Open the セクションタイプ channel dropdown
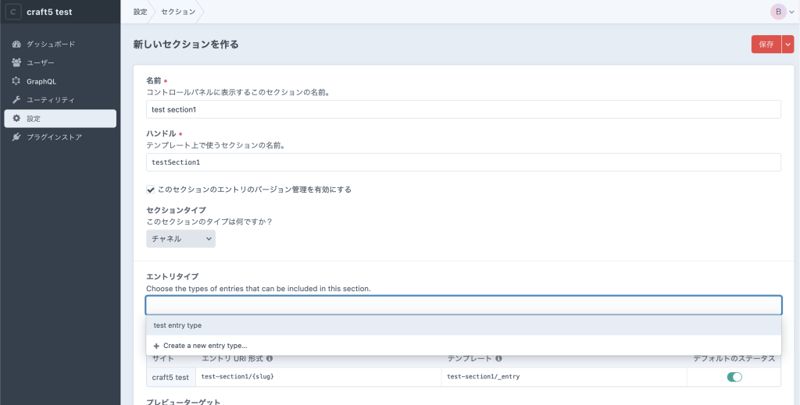This screenshot has height=405, width=800. (x=181, y=239)
